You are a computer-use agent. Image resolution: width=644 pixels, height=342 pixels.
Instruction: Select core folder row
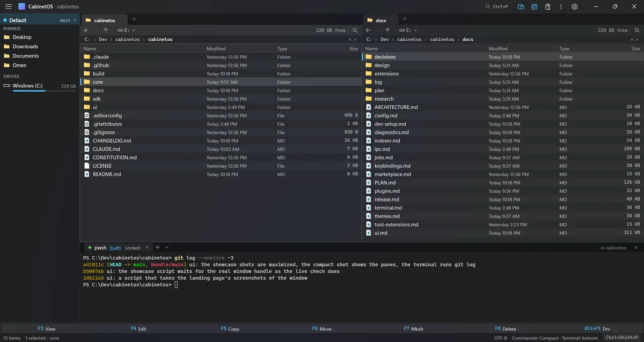(x=221, y=82)
